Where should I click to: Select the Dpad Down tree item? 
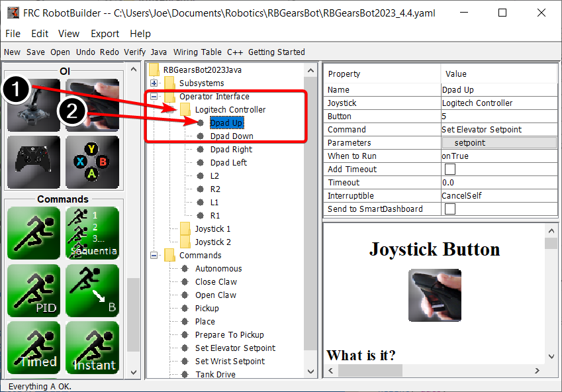pos(231,136)
